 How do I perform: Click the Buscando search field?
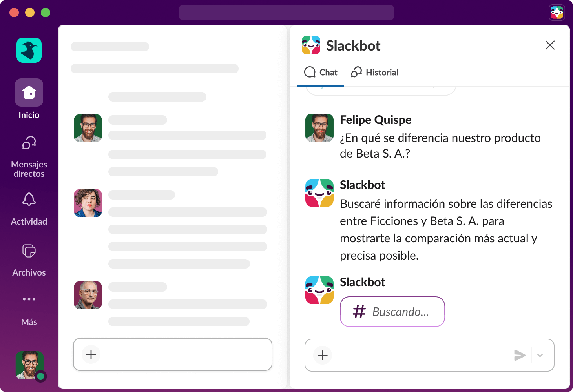point(392,312)
